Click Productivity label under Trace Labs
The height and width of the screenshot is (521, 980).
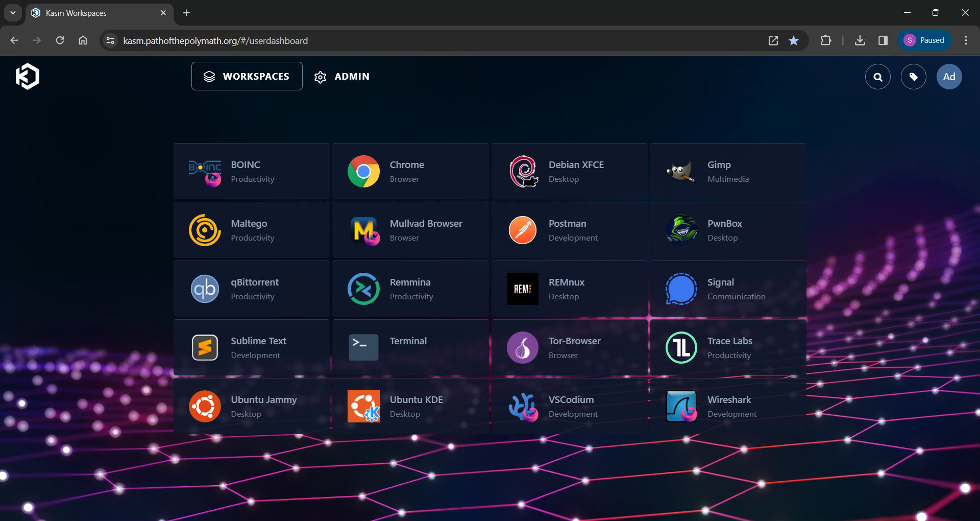[729, 356]
